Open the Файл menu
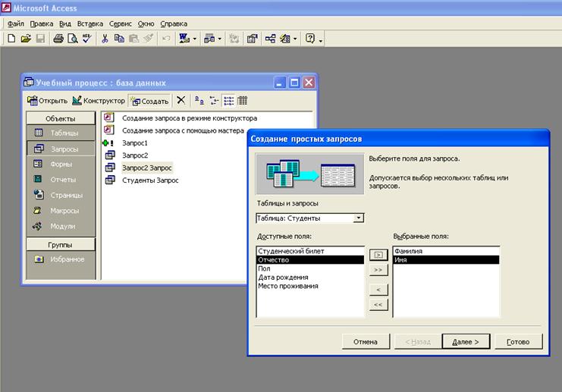Image resolution: width=562 pixels, height=392 pixels. [16, 24]
